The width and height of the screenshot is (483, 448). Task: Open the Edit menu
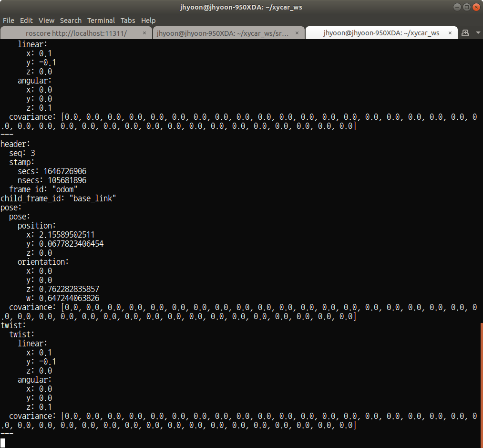click(26, 21)
